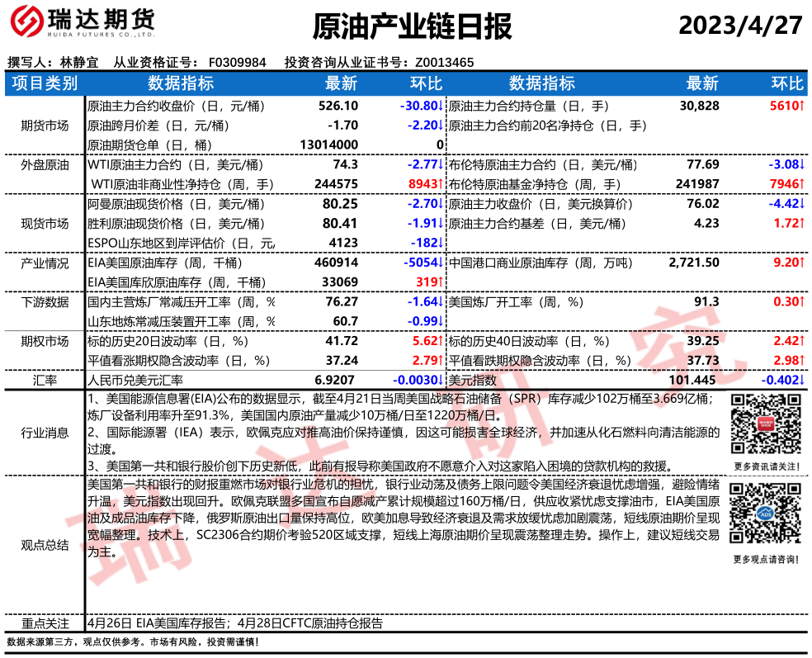Click the 更多资讯请关注 caption text
The image size is (812, 658).
[765, 466]
